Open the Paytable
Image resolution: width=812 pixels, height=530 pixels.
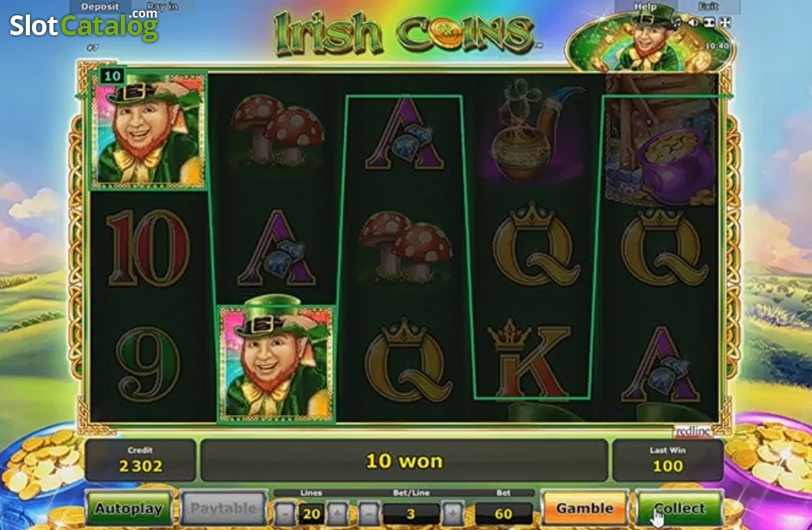(x=223, y=509)
